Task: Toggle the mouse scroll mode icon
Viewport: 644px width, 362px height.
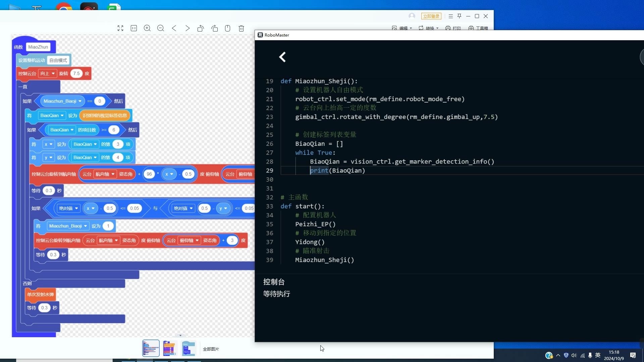Action: point(228,28)
